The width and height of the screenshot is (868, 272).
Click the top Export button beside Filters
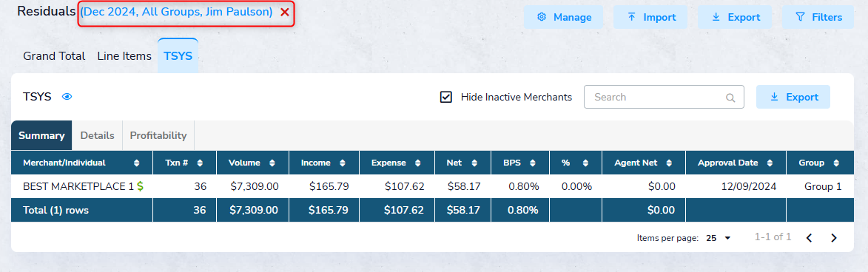point(735,17)
